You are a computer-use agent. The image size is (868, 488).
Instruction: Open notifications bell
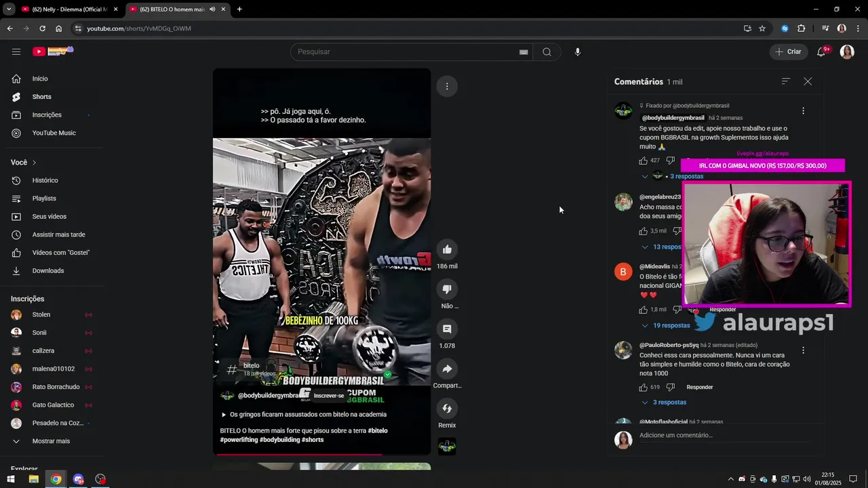pos(821,52)
